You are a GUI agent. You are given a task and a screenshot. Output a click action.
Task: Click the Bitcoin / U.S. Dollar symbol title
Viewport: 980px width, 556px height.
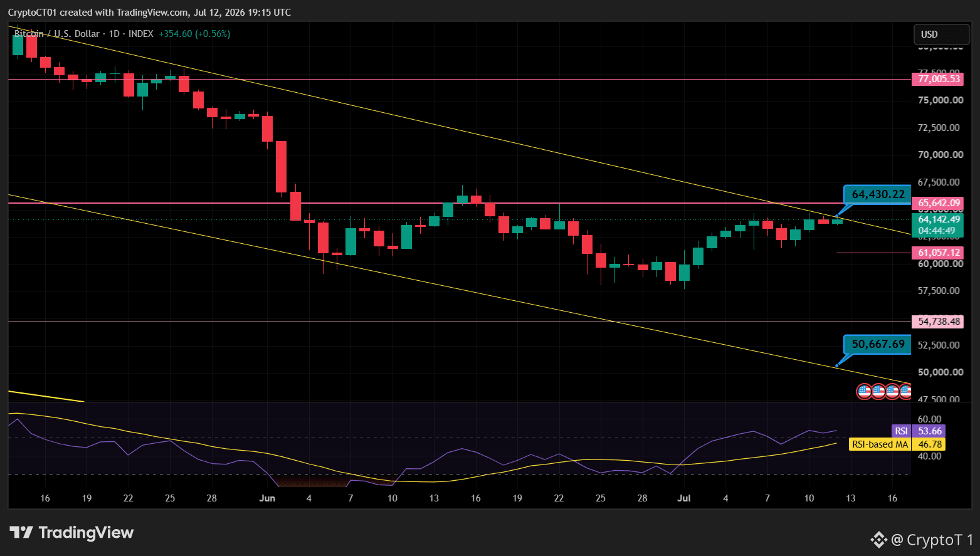coord(57,34)
